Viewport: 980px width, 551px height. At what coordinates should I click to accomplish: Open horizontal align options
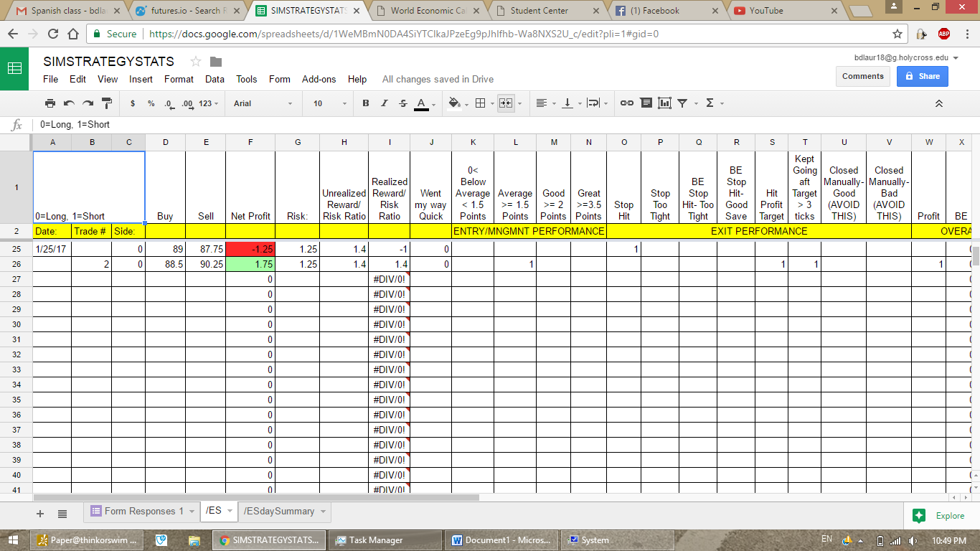[x=546, y=103]
